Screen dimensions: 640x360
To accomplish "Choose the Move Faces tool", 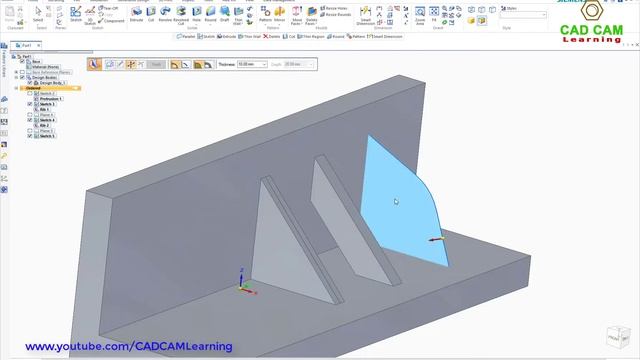I will coord(297,15).
